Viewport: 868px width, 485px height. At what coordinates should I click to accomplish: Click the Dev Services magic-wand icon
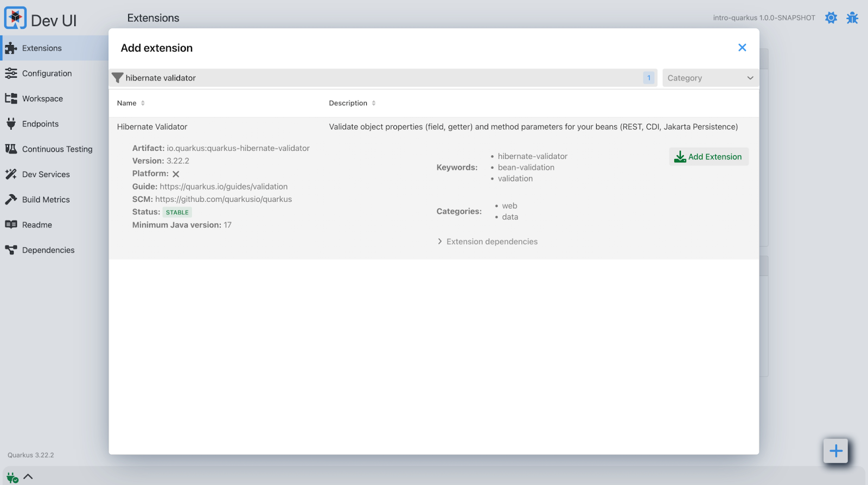[11, 174]
